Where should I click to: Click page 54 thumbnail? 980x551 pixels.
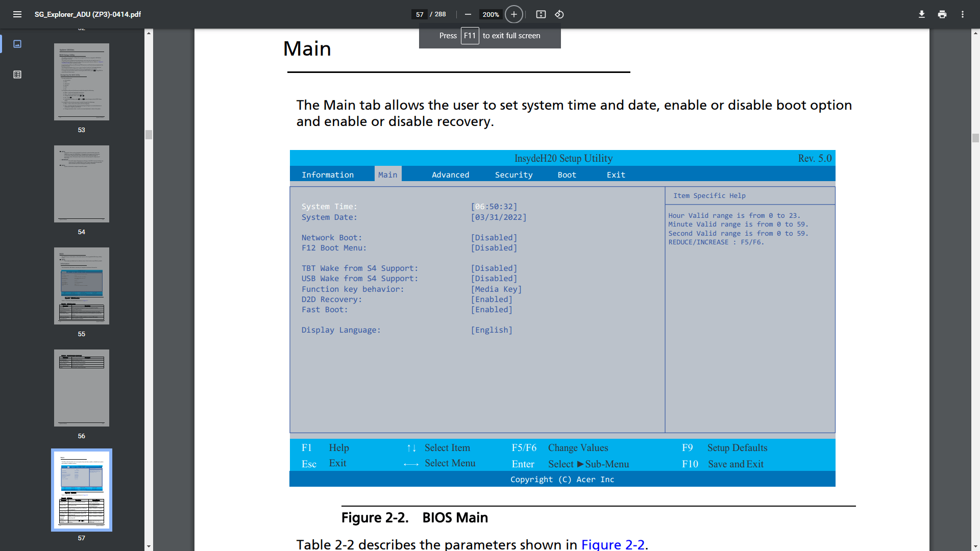click(x=82, y=184)
